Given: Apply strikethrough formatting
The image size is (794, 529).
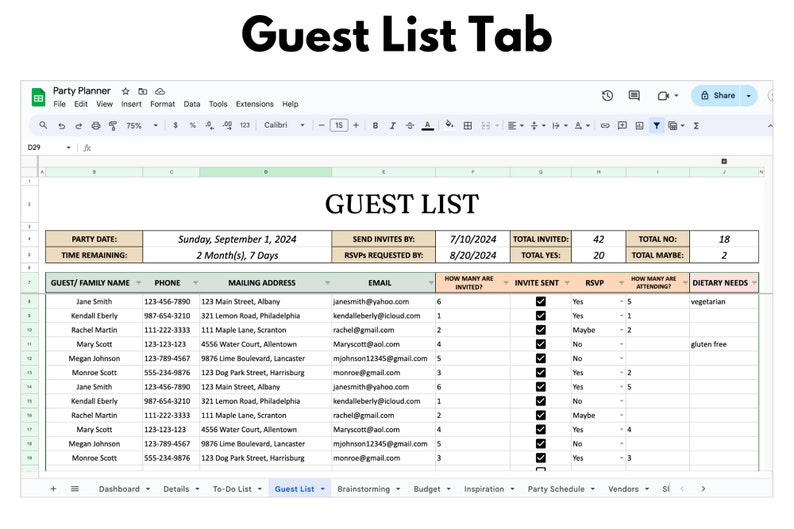Looking at the screenshot, I should click(410, 126).
